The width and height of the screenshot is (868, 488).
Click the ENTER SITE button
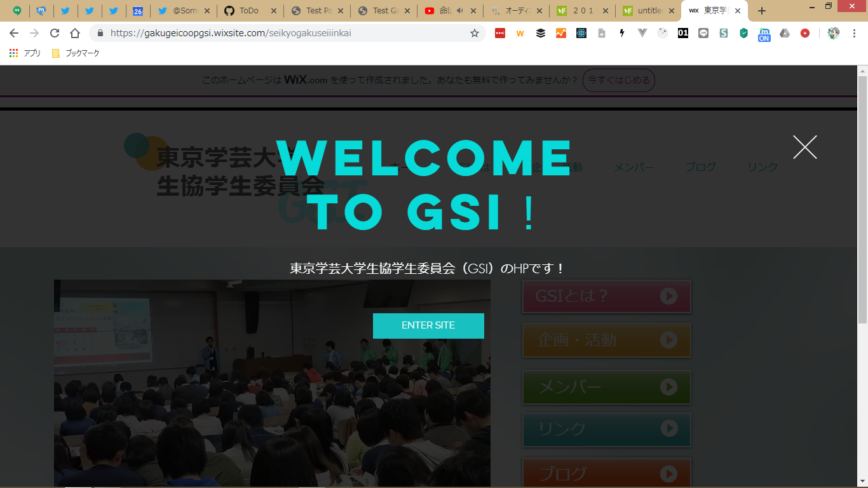[x=428, y=325]
